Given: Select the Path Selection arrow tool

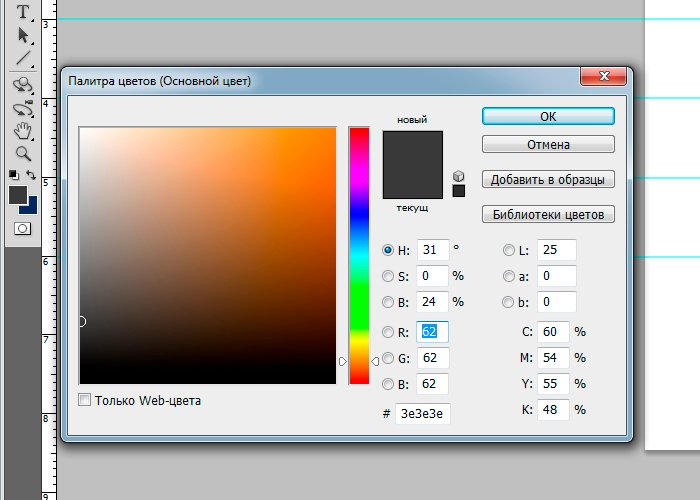Looking at the screenshot, I should tap(23, 36).
